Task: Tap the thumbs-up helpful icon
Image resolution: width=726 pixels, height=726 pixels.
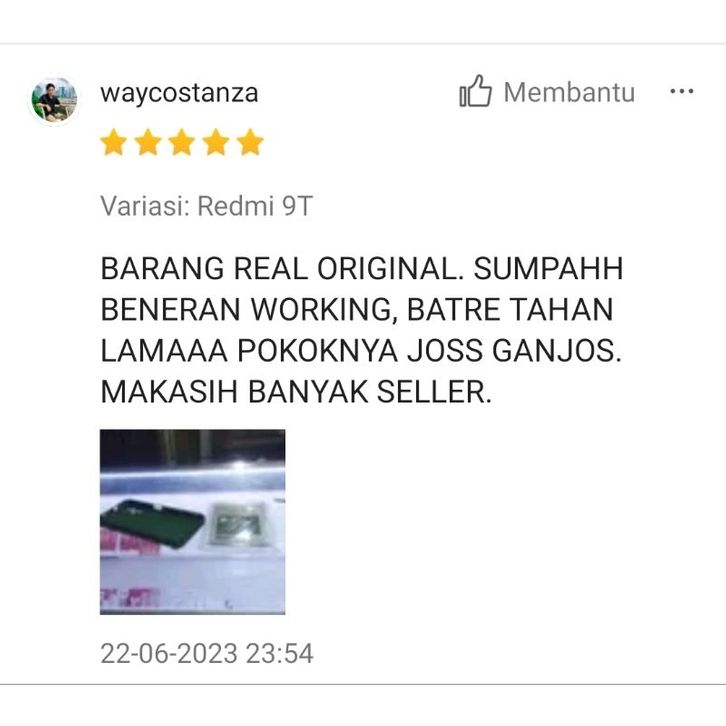Action: pos(475,91)
